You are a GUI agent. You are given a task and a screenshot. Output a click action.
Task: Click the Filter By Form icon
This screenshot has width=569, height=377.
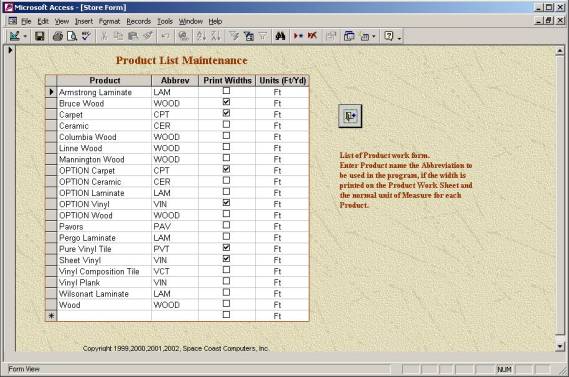tap(249, 36)
